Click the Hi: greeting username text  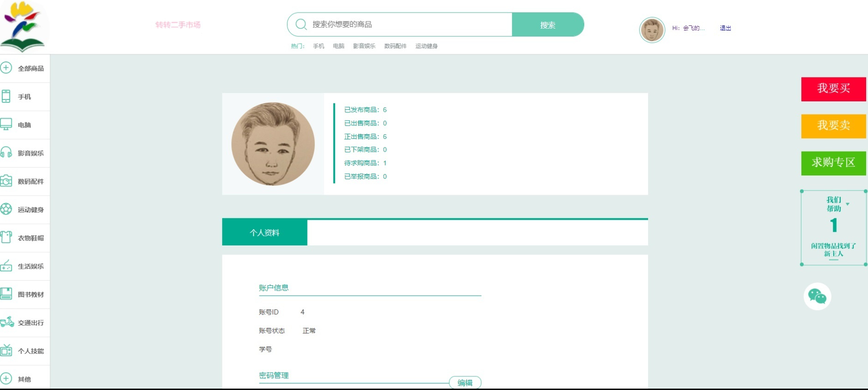click(688, 28)
